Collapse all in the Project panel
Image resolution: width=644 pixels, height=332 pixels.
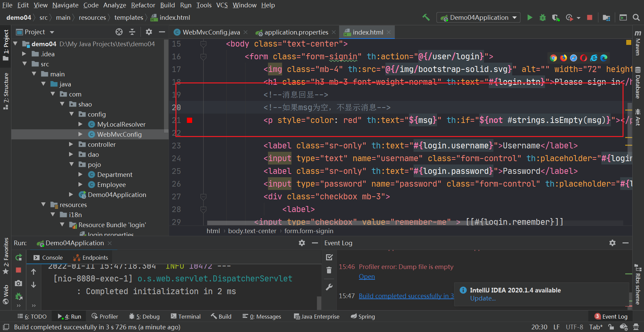[132, 32]
